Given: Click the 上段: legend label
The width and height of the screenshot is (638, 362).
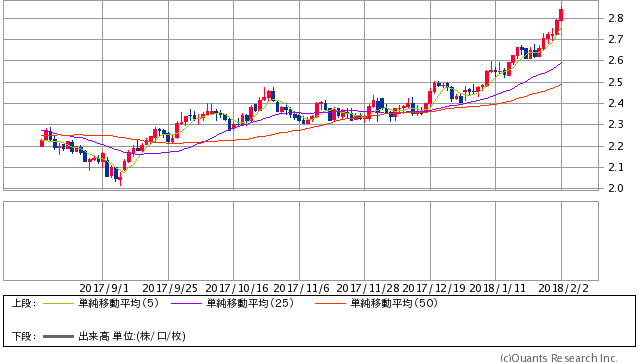Looking at the screenshot, I should point(24,303).
